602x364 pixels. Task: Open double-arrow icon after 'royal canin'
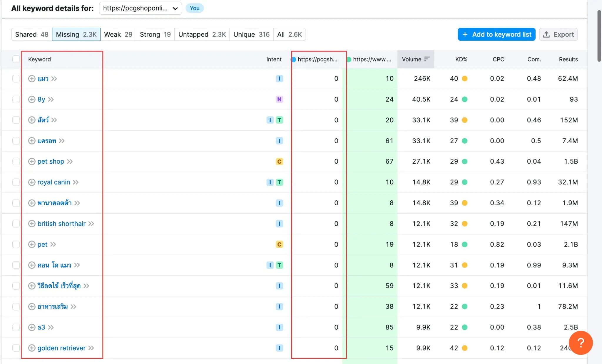[76, 182]
